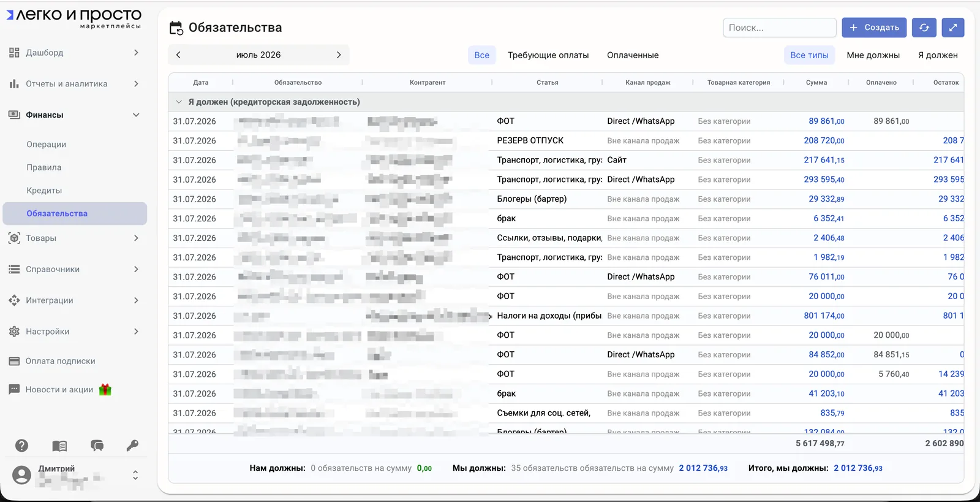Screen dimensions: 980x502
Task: Go to previous month arrow
Action: [x=178, y=55]
